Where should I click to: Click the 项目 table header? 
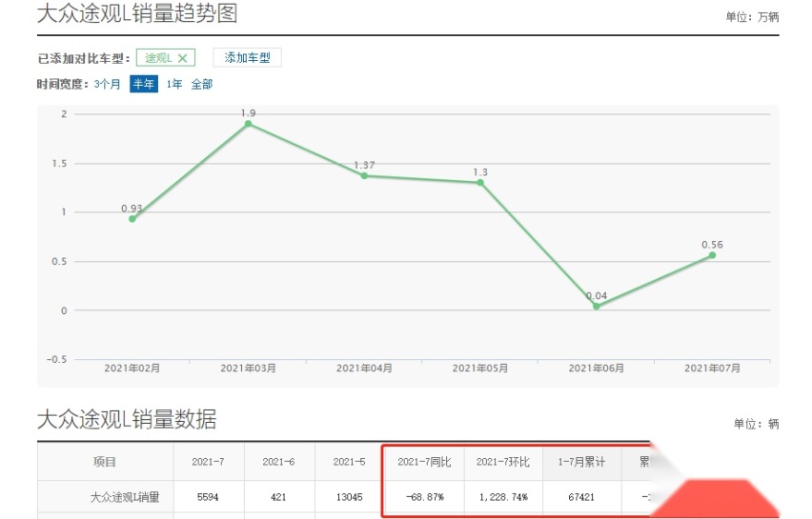[x=105, y=462]
